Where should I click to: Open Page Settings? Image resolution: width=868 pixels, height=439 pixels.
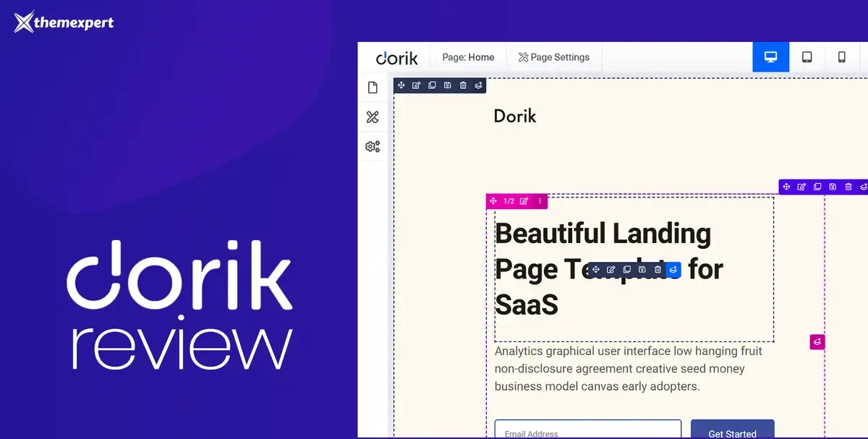click(553, 57)
